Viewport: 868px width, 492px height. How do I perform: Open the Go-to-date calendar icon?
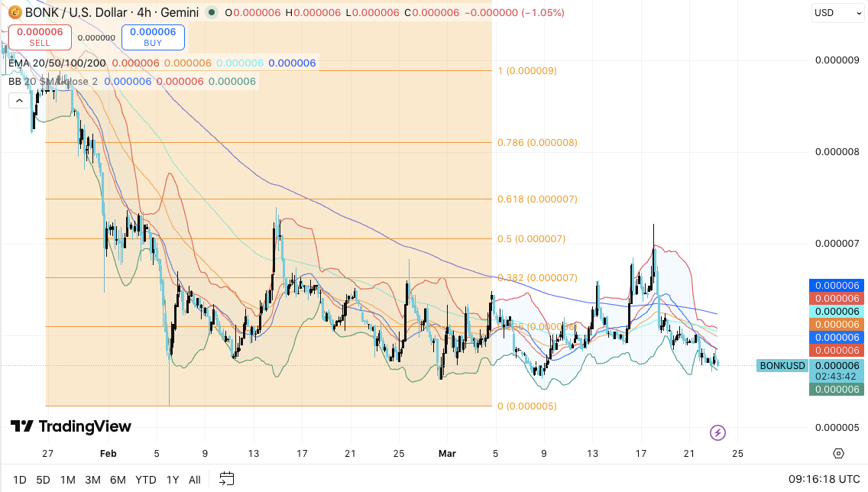(x=225, y=479)
